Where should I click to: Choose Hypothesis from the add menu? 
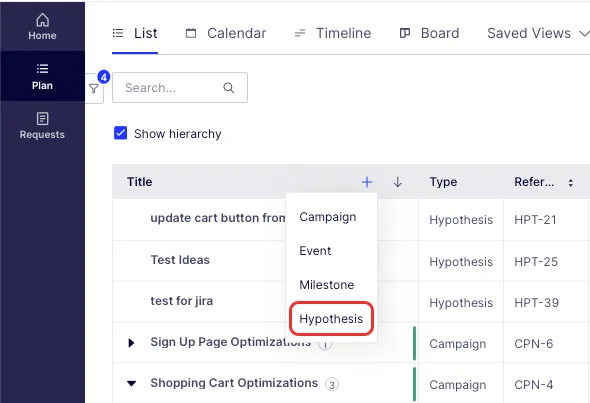[331, 319]
